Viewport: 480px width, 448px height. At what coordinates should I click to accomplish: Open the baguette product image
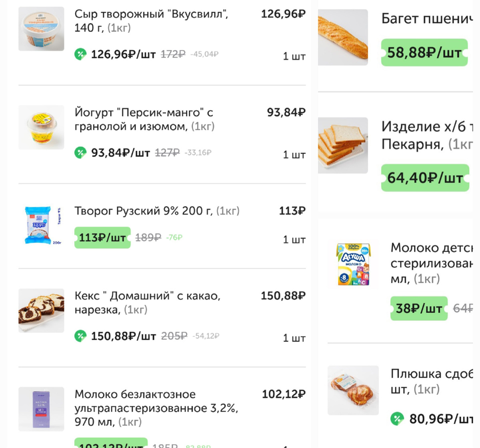tap(343, 37)
